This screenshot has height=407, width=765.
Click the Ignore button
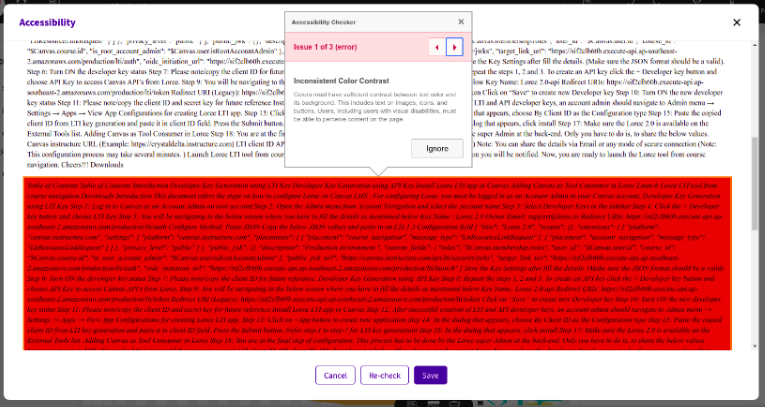coord(437,148)
